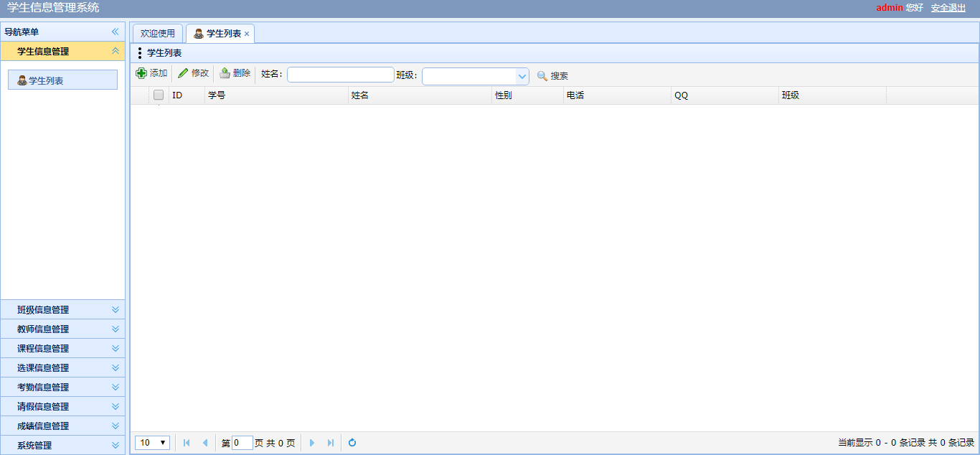Screen dimensions: 980x455
Task: Click the 删除 delete button label
Action: click(242, 73)
